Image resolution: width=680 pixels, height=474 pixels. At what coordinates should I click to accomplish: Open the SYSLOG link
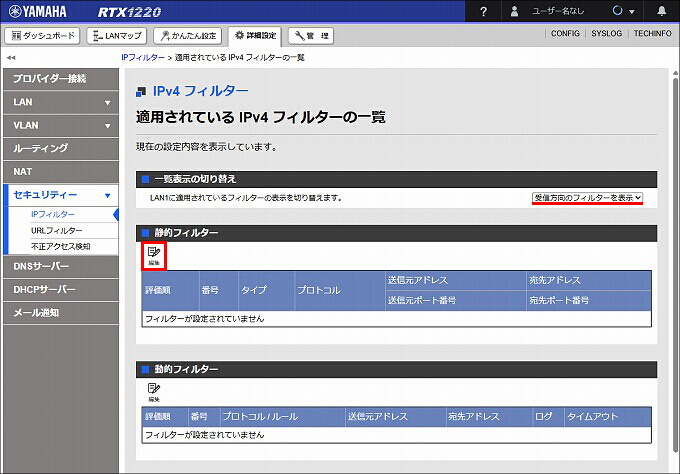tap(606, 33)
